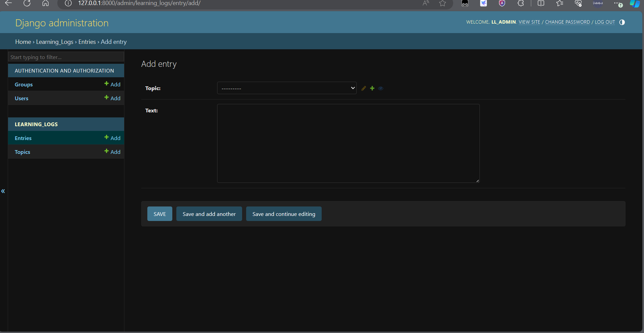View site information icon in address bar
Viewport: 644px width, 333px height.
point(68,3)
